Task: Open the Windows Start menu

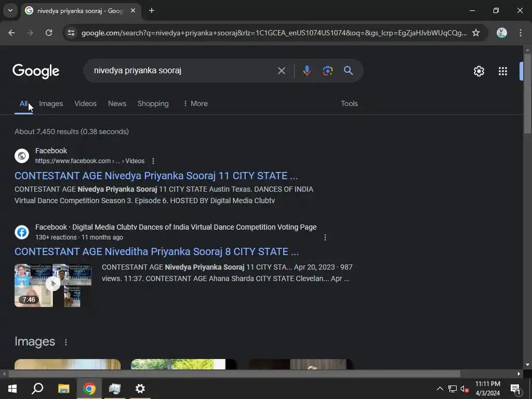Action: click(x=12, y=389)
